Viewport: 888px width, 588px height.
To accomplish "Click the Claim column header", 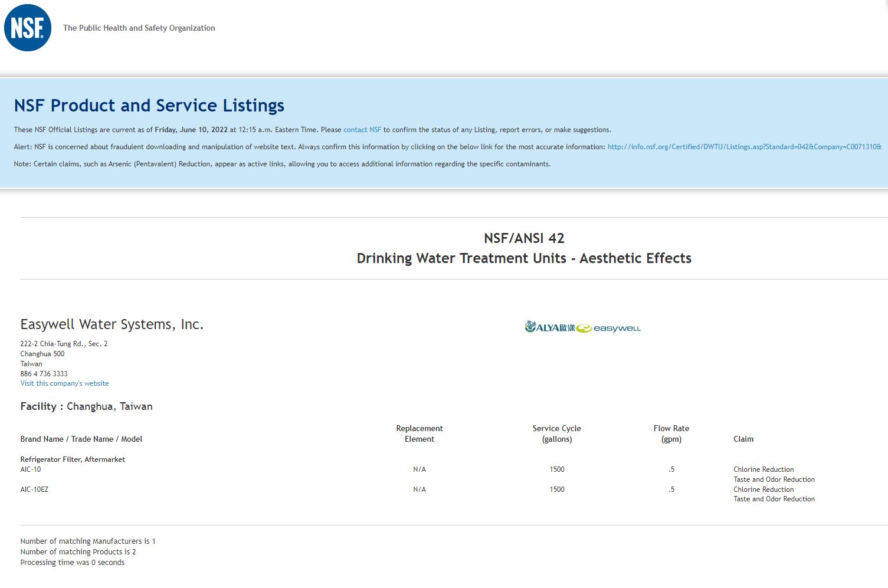I will 743,439.
